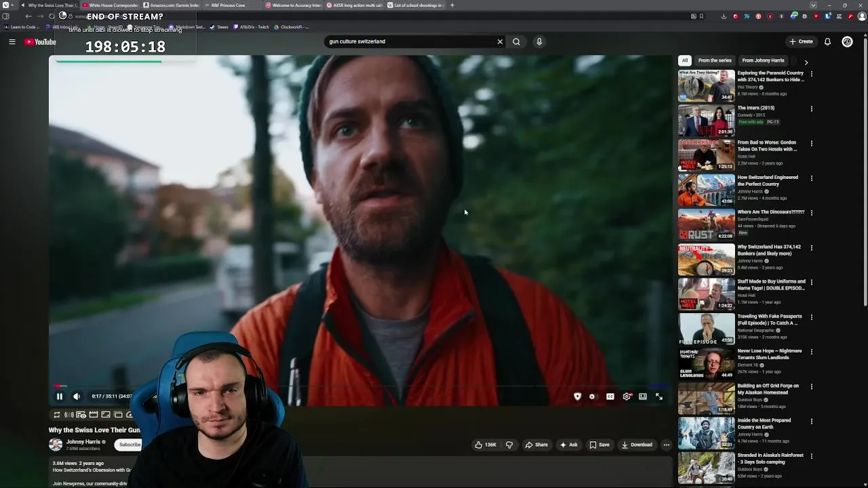
Task: Switch to List of school shootings tab
Action: tap(416, 5)
